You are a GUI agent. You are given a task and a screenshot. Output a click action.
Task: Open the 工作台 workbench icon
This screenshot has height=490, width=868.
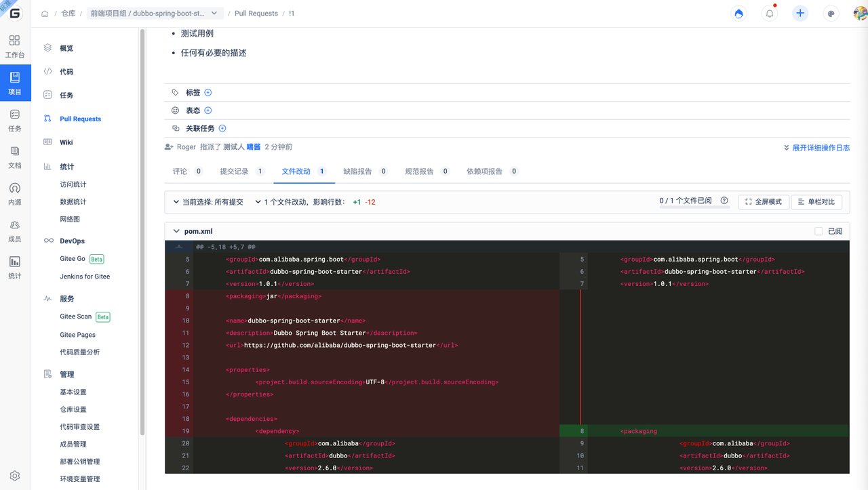15,46
